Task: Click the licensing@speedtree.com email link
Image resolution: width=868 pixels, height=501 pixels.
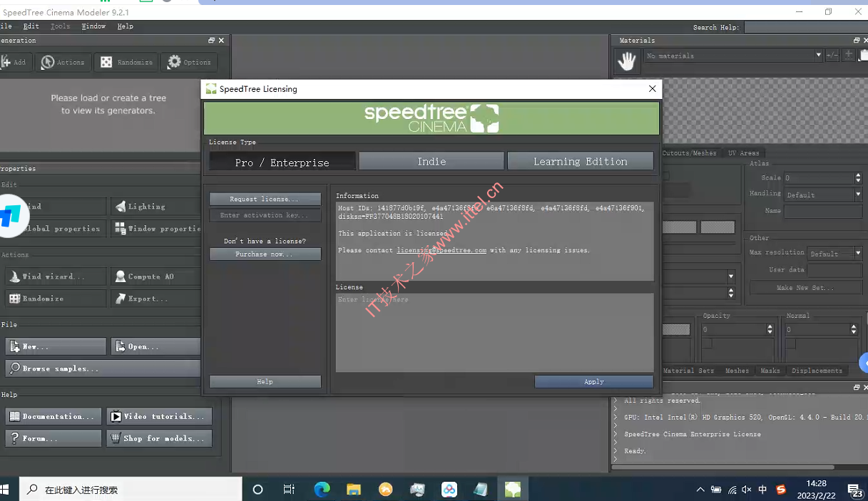Action: (x=441, y=250)
